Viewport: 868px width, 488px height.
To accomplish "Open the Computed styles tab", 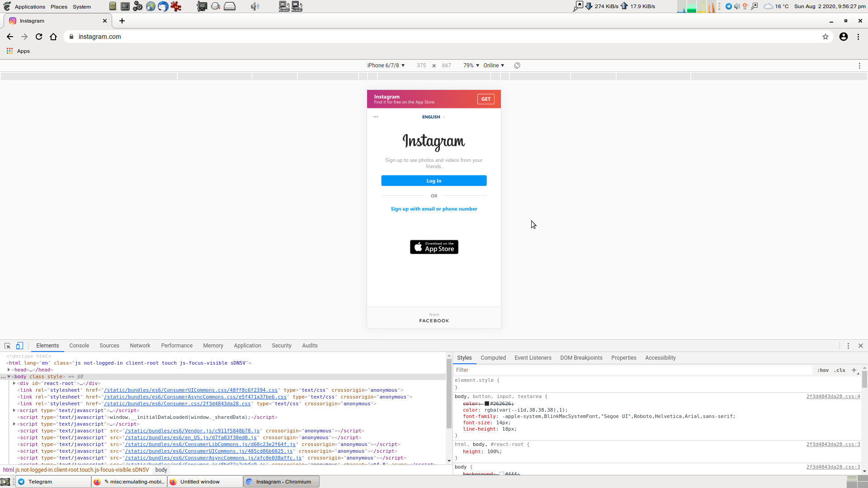I will point(493,358).
